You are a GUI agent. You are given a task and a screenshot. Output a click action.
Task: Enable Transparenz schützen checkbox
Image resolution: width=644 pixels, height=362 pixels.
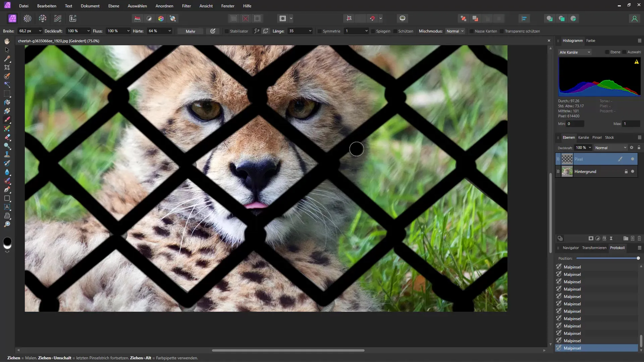pyautogui.click(x=502, y=31)
